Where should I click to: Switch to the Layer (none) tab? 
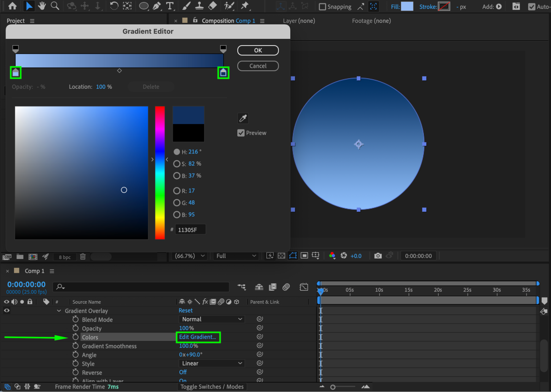coord(299,21)
